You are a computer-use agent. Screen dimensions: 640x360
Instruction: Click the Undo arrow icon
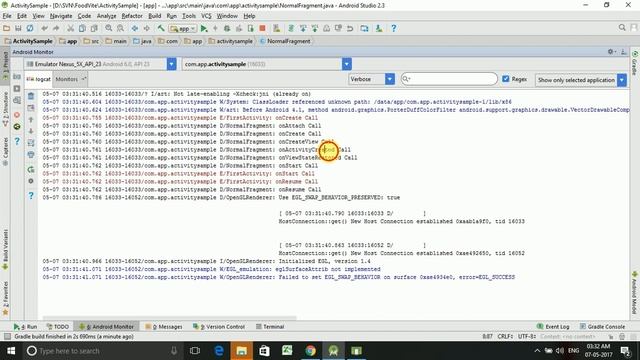[x=44, y=28]
